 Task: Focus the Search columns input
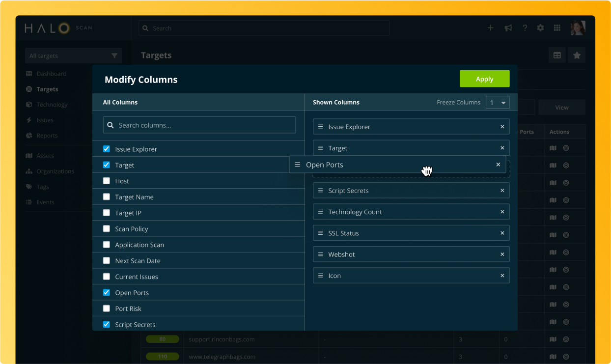[199, 125]
